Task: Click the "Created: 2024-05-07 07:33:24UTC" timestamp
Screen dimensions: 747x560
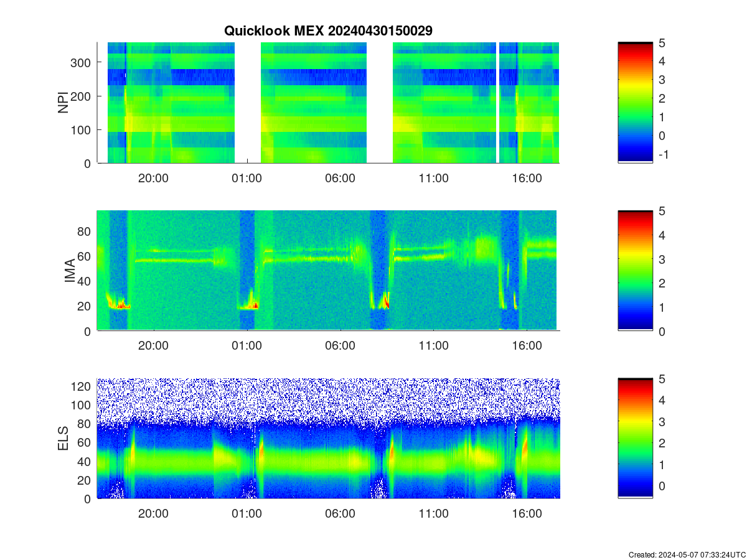Action: pos(687,554)
